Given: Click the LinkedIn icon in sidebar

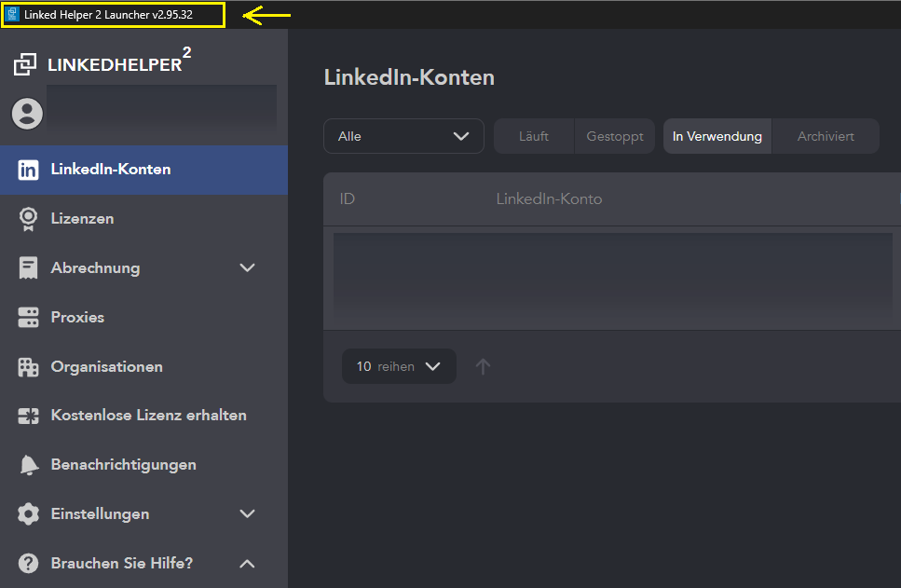Looking at the screenshot, I should click(x=29, y=170).
